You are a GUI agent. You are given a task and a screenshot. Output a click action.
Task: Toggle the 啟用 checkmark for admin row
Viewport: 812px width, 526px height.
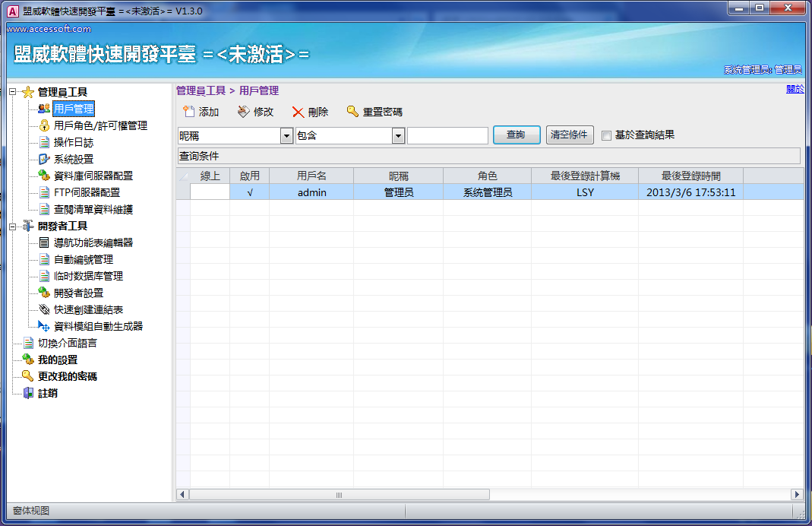(x=249, y=192)
